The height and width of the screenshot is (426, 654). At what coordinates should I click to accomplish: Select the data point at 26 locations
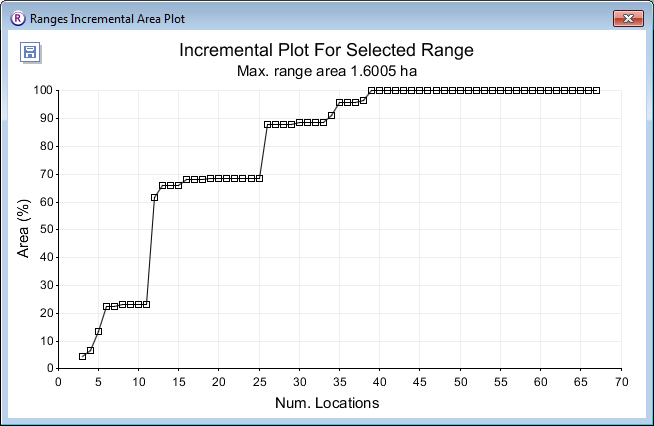[267, 124]
